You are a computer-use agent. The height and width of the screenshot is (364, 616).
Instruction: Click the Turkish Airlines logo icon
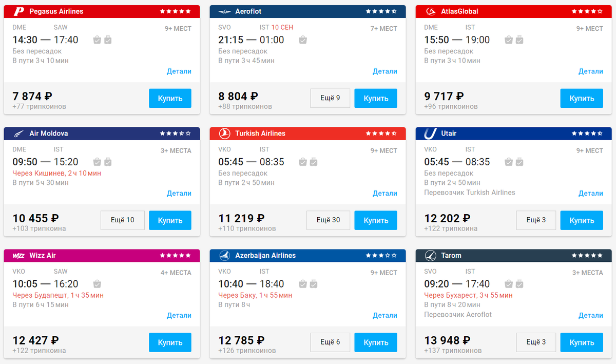(x=225, y=133)
